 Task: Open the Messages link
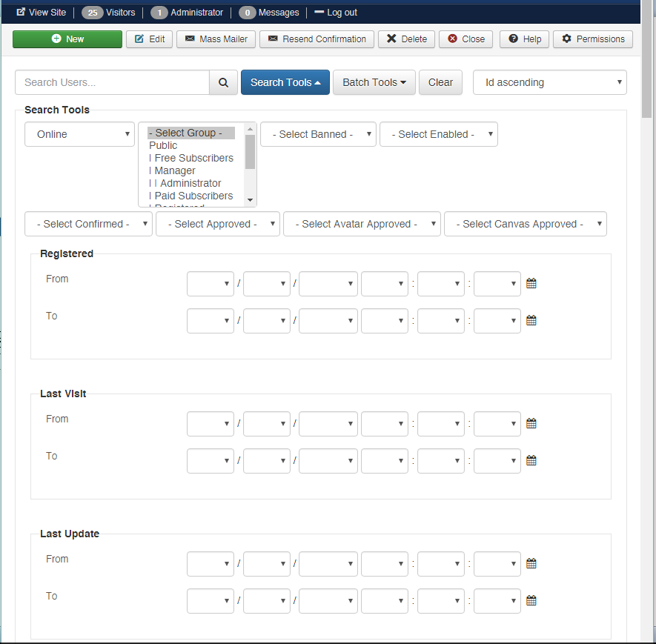coord(269,13)
